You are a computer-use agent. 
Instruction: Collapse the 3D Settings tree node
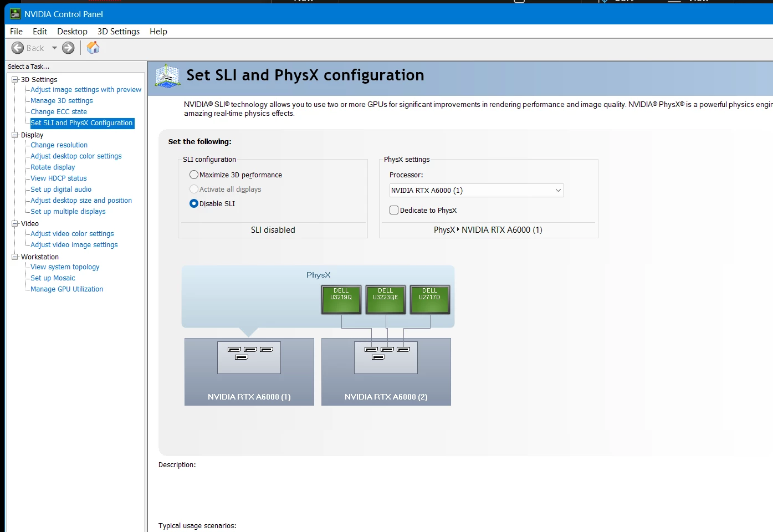(x=15, y=79)
